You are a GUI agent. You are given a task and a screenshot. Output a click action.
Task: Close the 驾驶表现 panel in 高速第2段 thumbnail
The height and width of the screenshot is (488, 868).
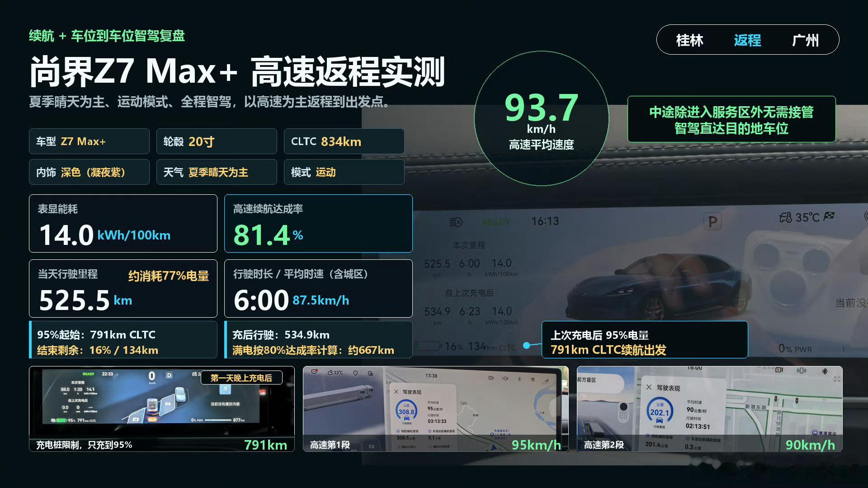pyautogui.click(x=649, y=387)
